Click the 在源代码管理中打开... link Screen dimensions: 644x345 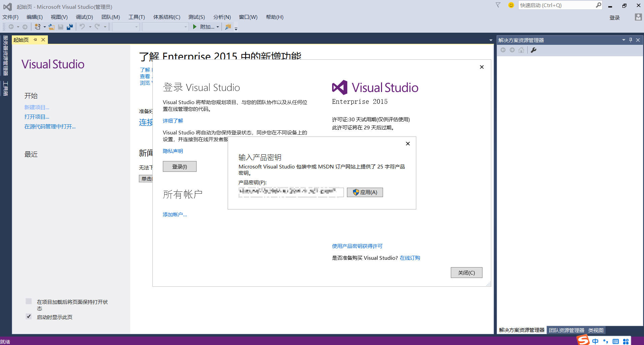click(x=50, y=126)
